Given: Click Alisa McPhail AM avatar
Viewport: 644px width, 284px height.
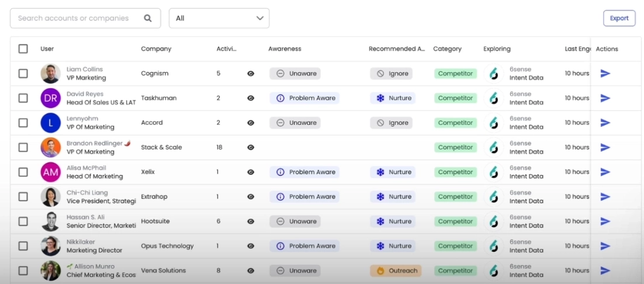Looking at the screenshot, I should coord(50,172).
